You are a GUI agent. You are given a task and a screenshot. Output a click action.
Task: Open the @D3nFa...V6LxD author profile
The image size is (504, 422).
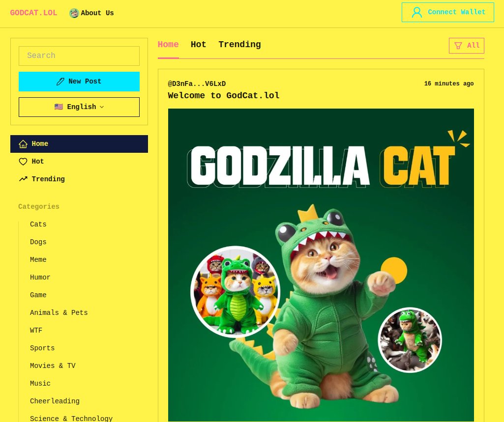pos(197,84)
